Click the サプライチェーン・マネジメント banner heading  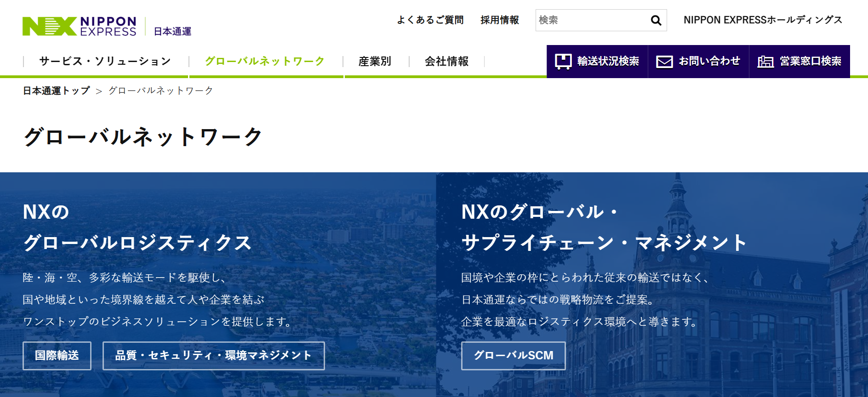(x=604, y=243)
